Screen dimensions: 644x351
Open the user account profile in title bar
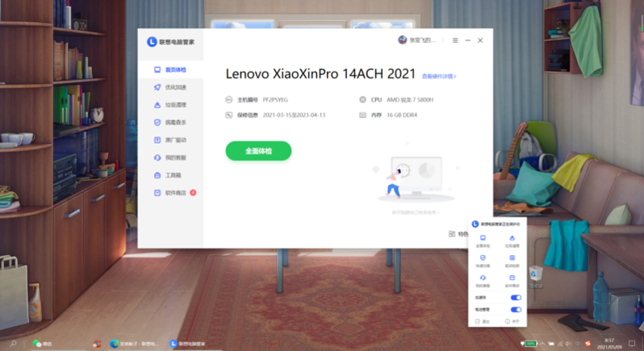[x=417, y=40]
